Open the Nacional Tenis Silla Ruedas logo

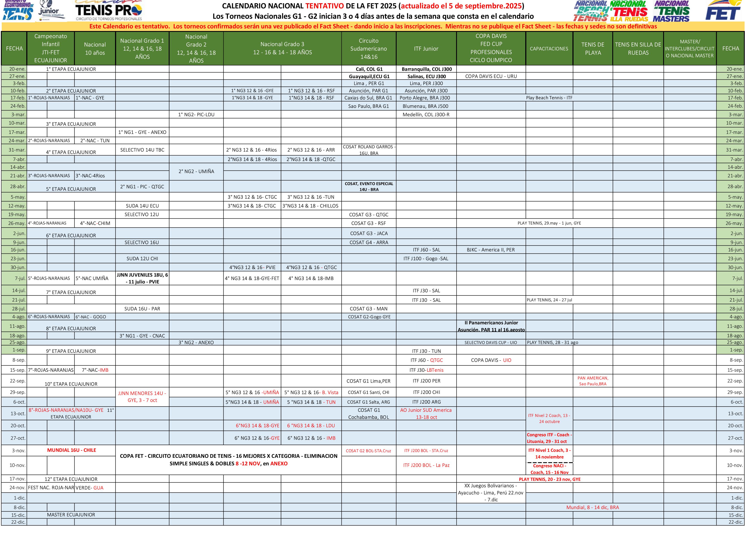(x=629, y=11)
